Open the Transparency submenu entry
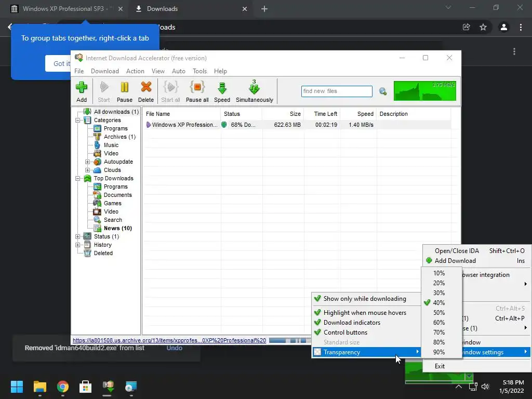This screenshot has height=399, width=532. click(366, 352)
